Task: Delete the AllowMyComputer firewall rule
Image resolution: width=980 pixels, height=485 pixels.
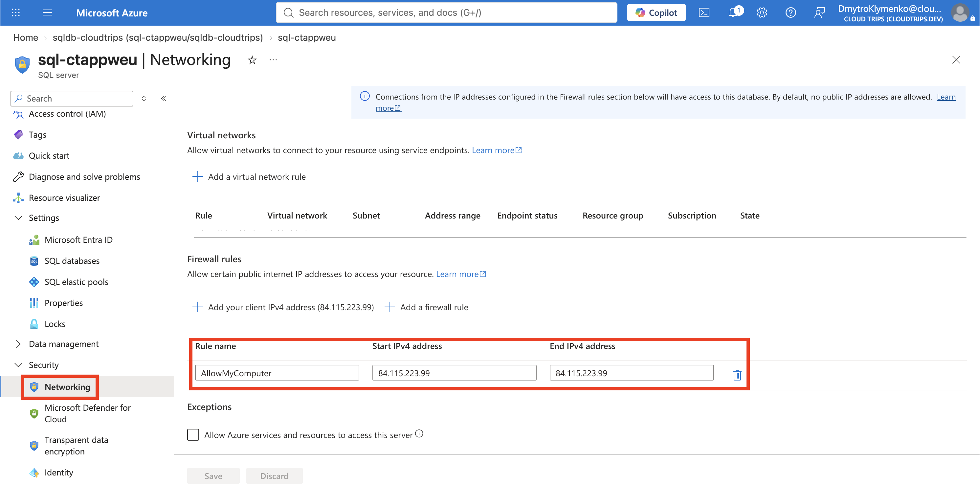Action: (737, 375)
